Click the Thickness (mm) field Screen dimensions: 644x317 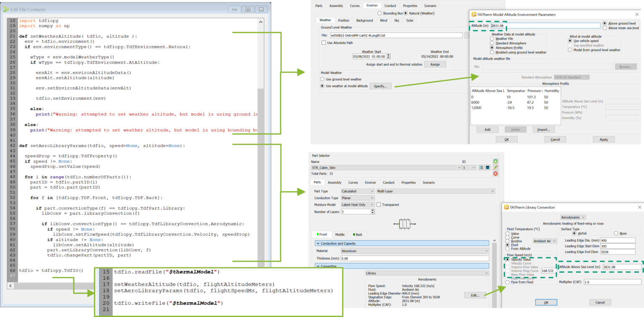tap(415, 258)
